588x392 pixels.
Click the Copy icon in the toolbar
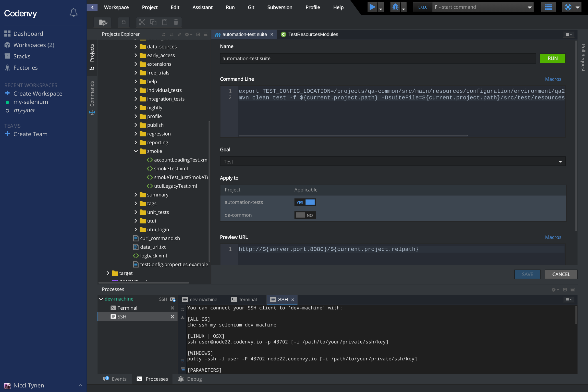tap(153, 22)
